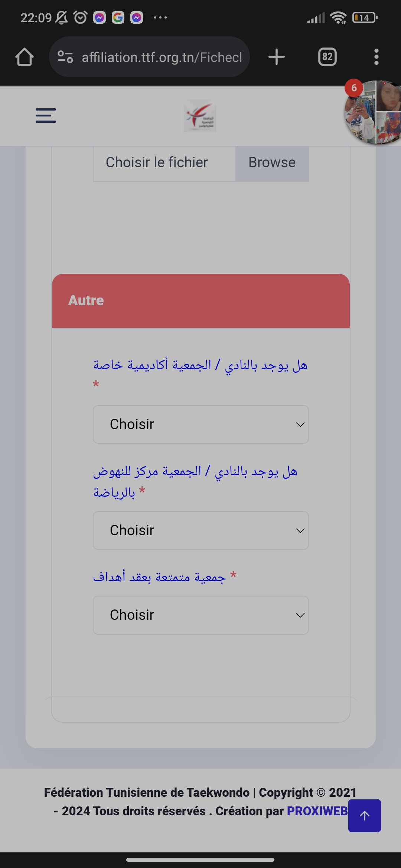Open the tab switcher showing 82 tabs
401x868 pixels.
(x=327, y=57)
